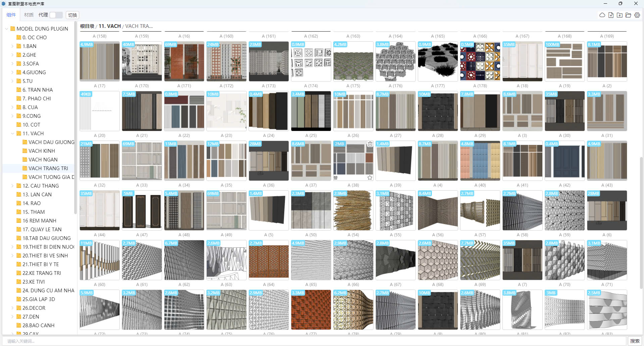
Task: Click the 搜索 search button
Action: tap(635, 341)
